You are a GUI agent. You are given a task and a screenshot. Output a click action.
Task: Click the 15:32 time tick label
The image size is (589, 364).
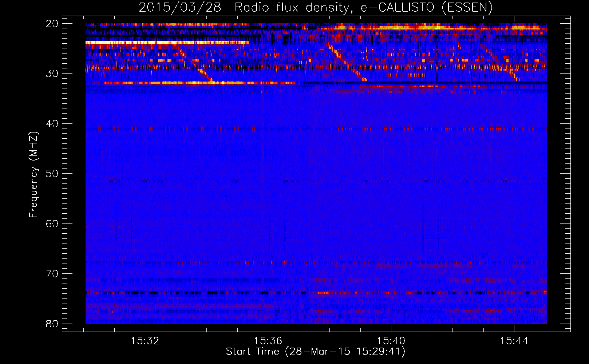[145, 341]
